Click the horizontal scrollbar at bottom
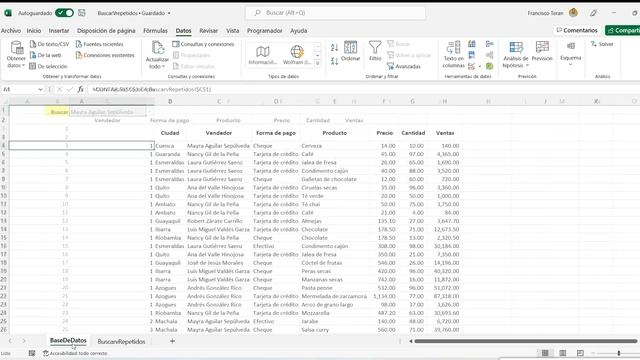The height and width of the screenshot is (360, 640). pos(526,341)
